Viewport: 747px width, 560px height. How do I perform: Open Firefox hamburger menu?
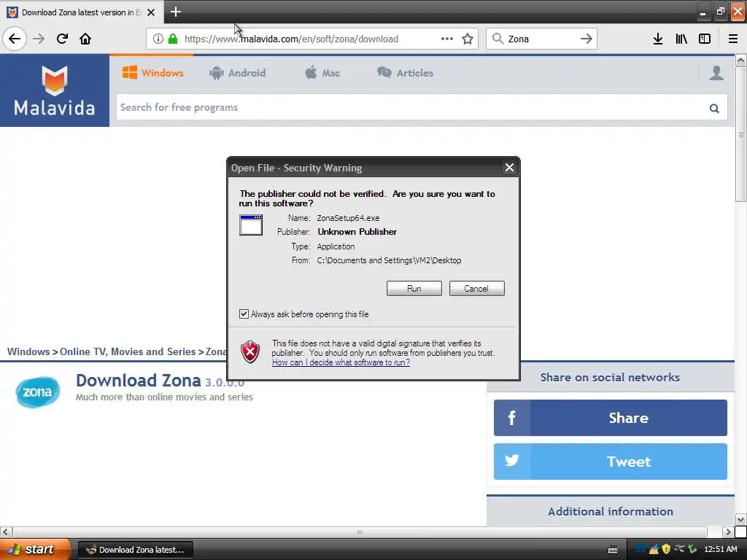[733, 39]
